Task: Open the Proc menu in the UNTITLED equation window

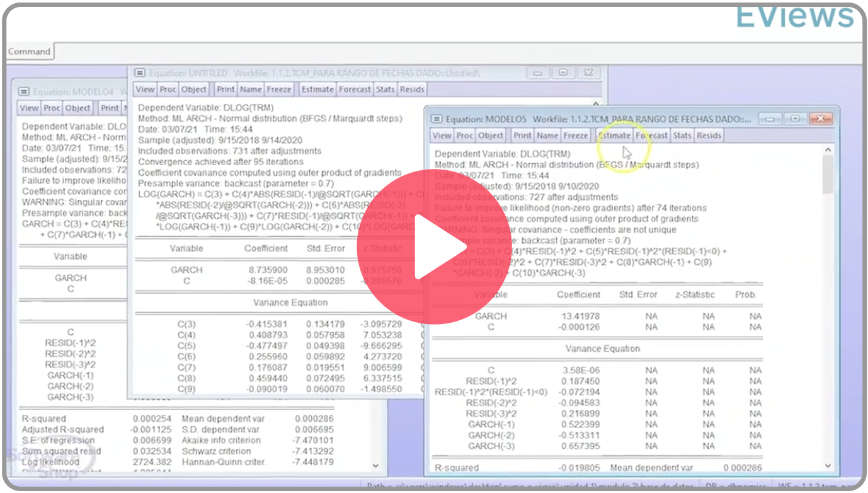Action: coord(168,90)
